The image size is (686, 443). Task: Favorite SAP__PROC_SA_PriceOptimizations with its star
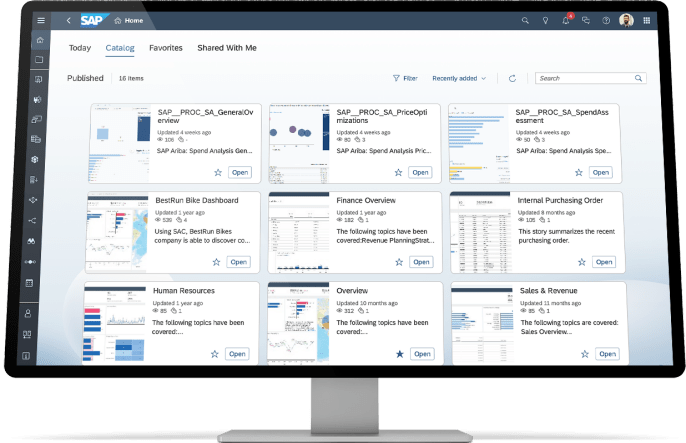click(398, 172)
